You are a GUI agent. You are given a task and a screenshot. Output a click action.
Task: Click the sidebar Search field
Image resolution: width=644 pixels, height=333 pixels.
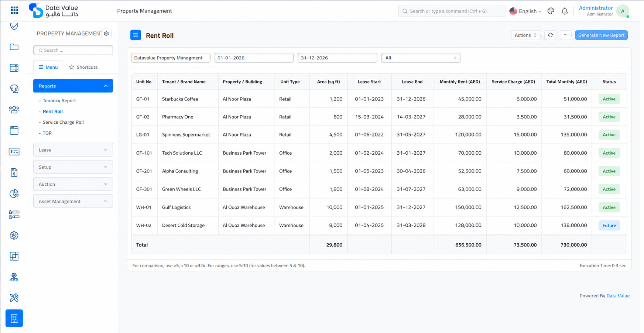[x=73, y=50]
